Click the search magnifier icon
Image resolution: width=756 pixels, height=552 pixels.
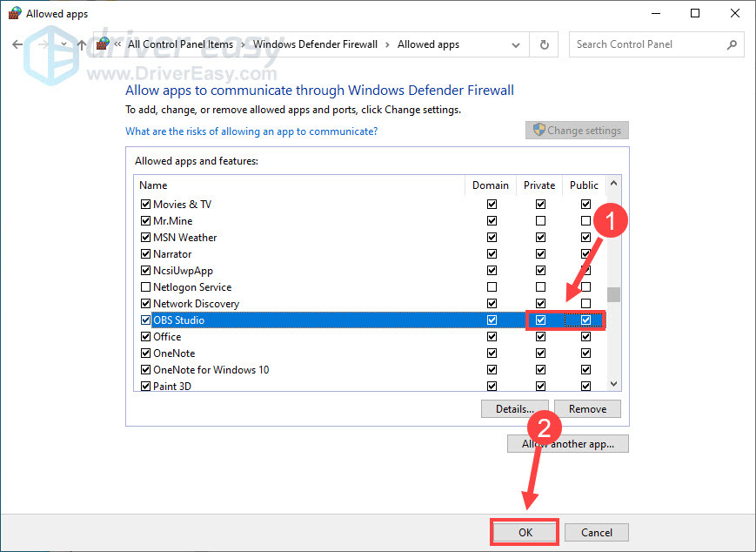click(732, 44)
